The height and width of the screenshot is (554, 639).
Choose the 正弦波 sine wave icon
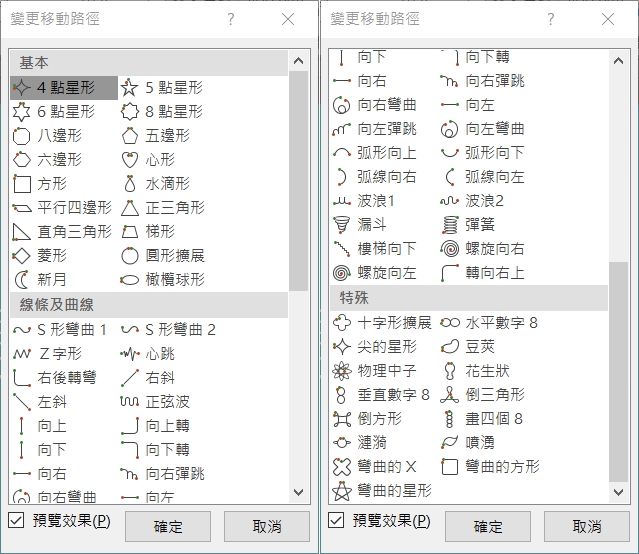coord(130,402)
